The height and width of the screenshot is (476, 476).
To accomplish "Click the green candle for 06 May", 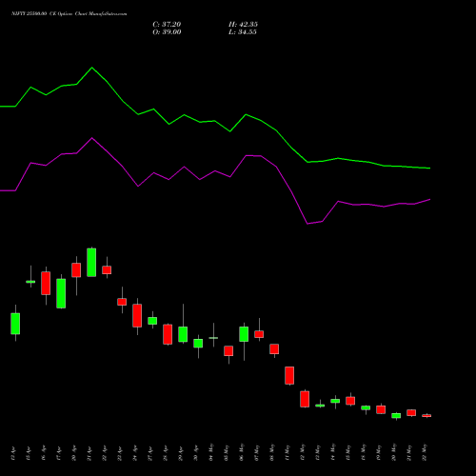I will 244,334.
